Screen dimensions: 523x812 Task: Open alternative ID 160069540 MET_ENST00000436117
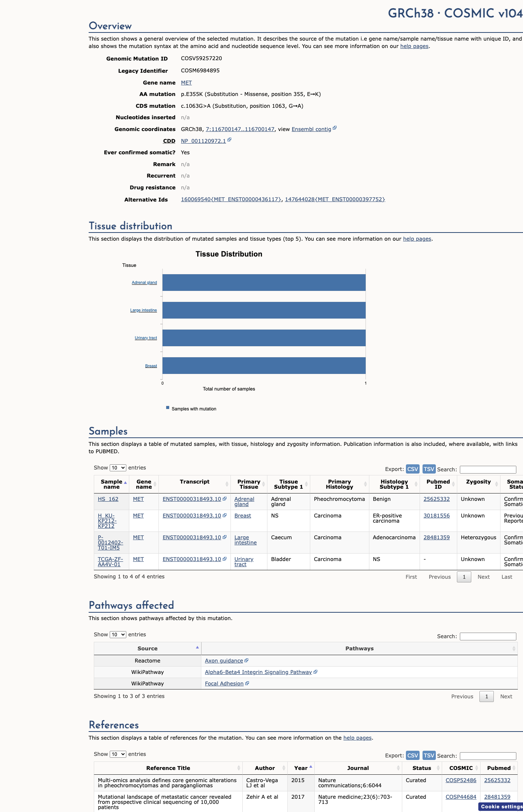[231, 199]
